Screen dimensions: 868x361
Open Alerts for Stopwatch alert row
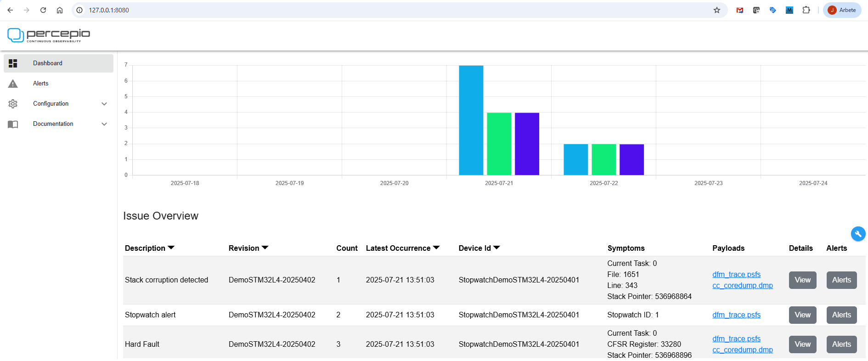(x=841, y=315)
